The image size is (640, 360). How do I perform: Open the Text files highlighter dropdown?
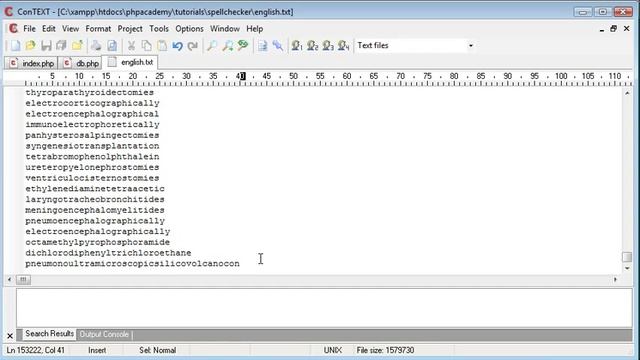(471, 45)
